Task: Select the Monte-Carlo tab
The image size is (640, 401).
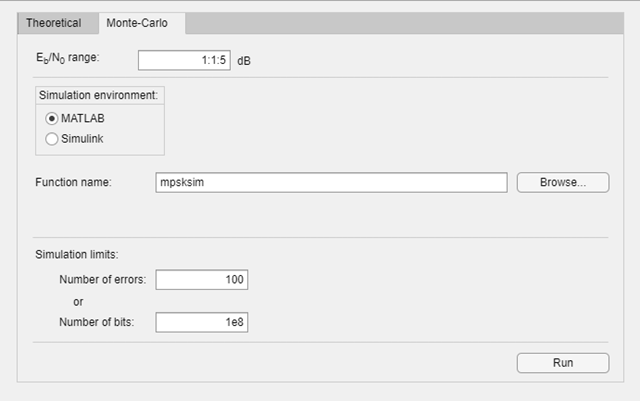Action: click(x=142, y=23)
